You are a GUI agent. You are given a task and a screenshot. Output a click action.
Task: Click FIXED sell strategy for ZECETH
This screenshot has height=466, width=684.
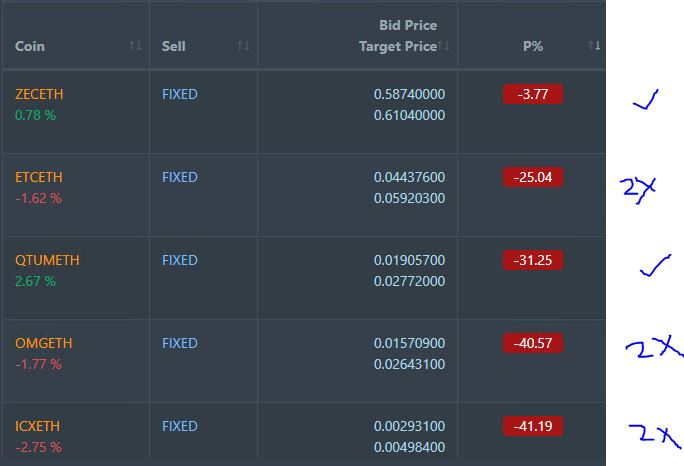(x=180, y=94)
